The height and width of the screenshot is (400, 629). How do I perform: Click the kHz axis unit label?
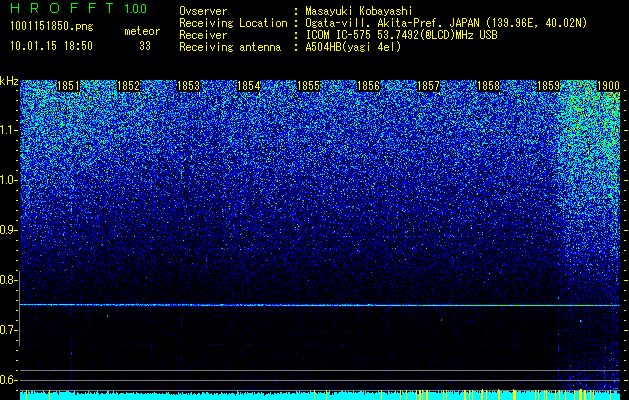pyautogui.click(x=9, y=81)
